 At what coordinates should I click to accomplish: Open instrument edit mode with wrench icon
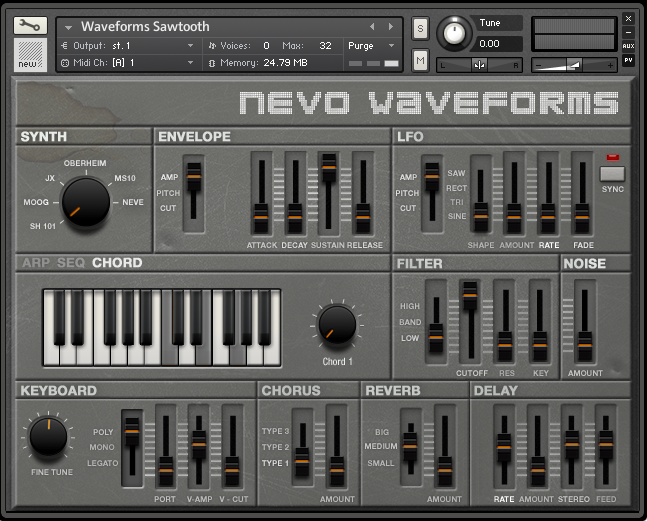point(30,26)
